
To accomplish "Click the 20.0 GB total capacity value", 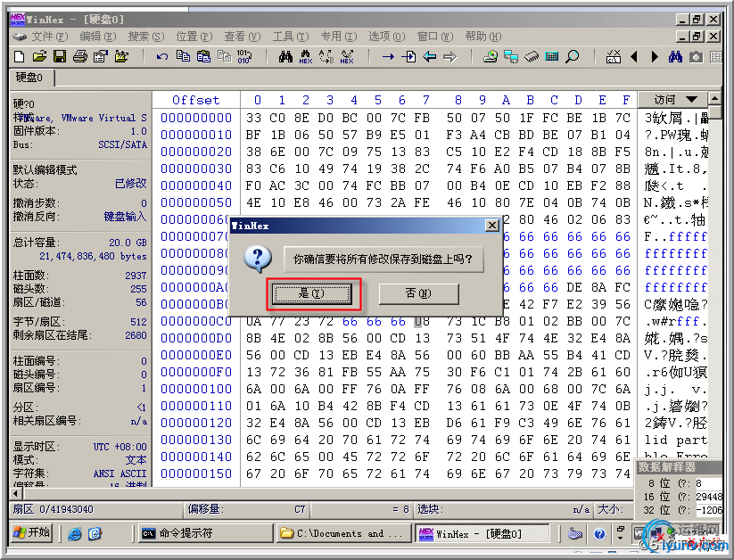I will [x=128, y=243].
